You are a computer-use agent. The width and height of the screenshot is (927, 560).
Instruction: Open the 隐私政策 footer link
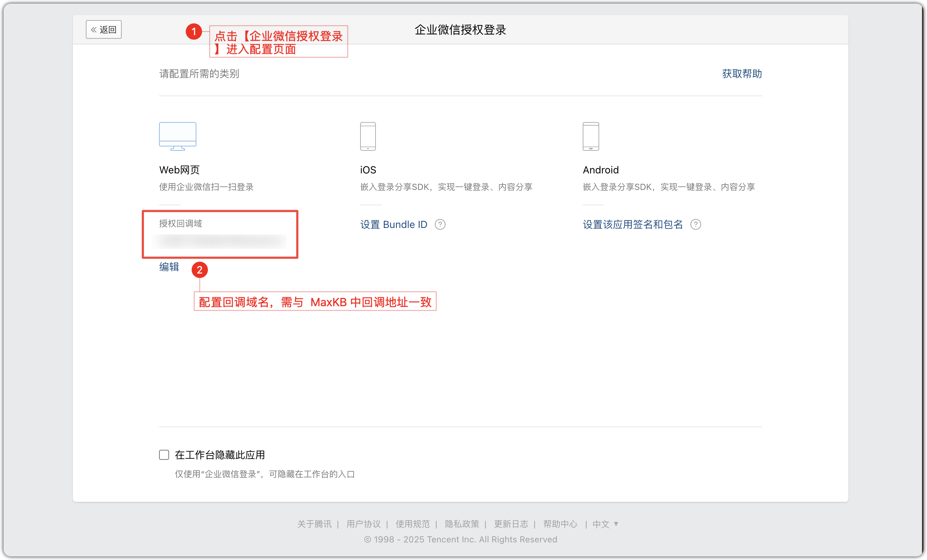click(462, 524)
